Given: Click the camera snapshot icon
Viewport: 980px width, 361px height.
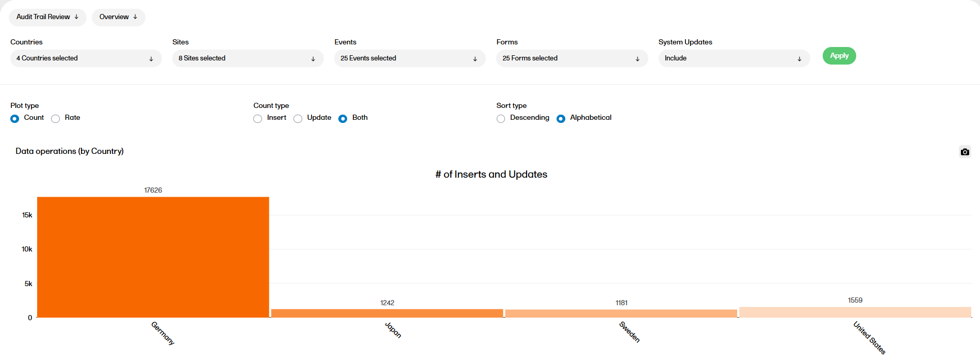Looking at the screenshot, I should [965, 152].
